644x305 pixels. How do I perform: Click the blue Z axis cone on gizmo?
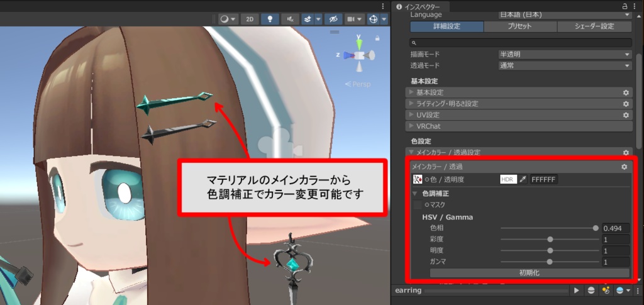point(347,55)
